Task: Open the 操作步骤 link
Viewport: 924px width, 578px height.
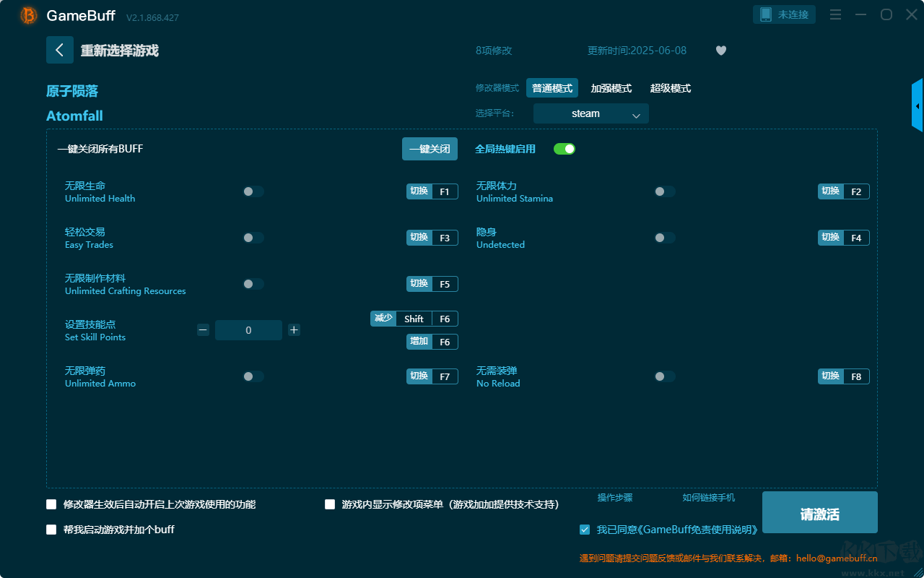Action: (615, 498)
